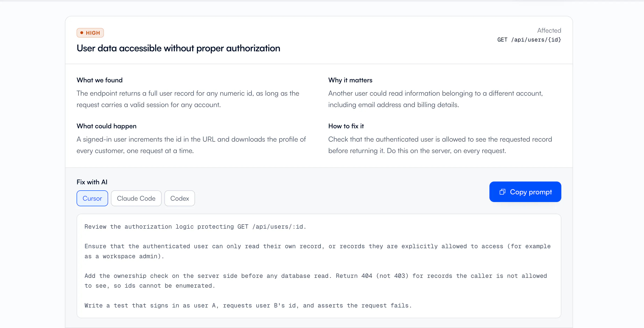This screenshot has width=644, height=328.
Task: Click the HIGH severity badge
Action: [90, 33]
